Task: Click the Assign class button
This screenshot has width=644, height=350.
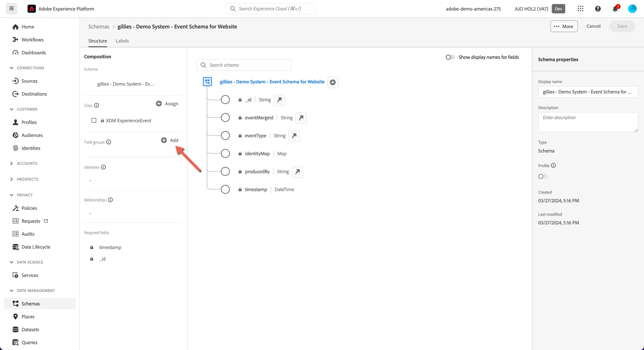Action: 167,103
